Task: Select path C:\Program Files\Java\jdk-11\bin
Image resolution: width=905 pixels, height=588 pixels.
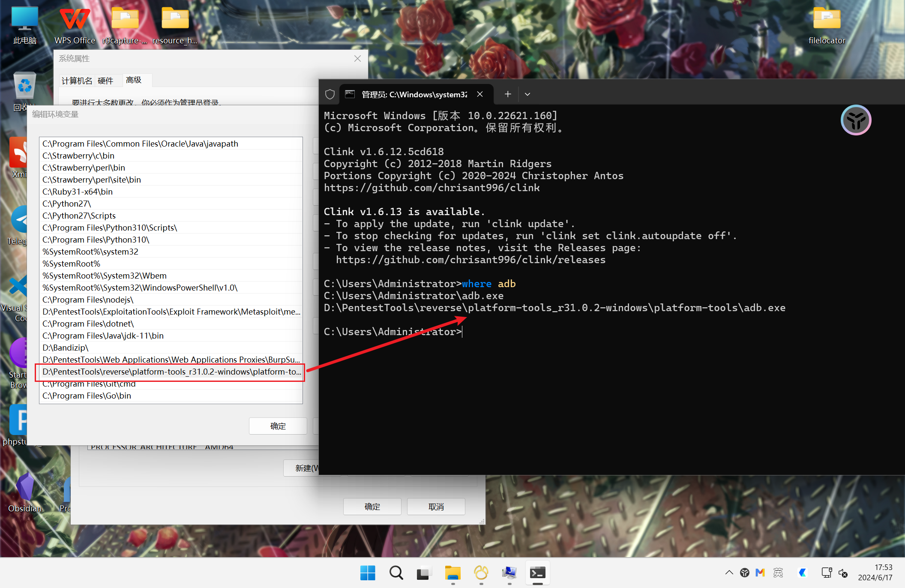Action: click(171, 336)
